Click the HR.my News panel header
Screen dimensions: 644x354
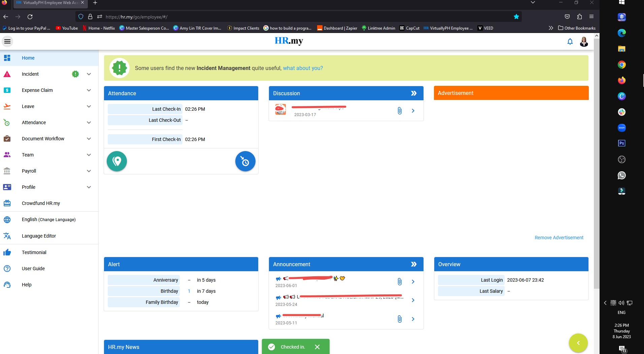[x=181, y=347]
